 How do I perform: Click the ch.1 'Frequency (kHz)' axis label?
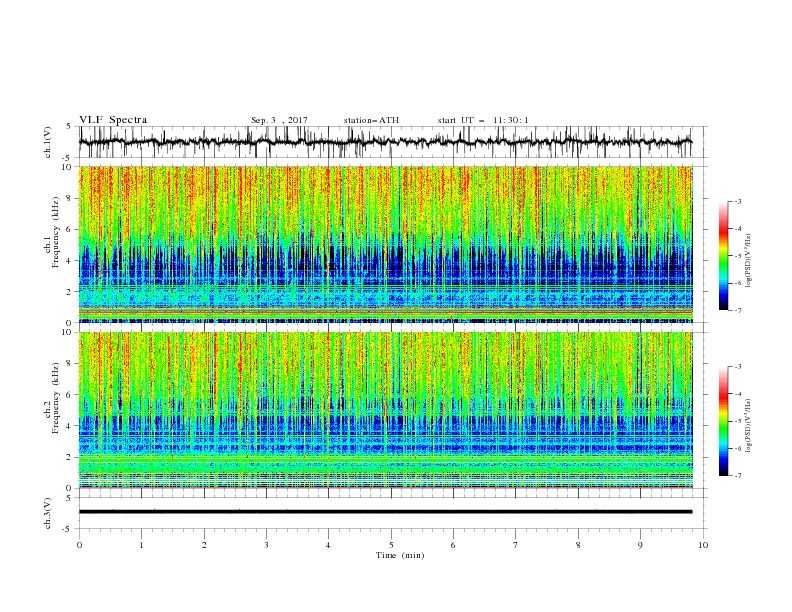point(56,232)
